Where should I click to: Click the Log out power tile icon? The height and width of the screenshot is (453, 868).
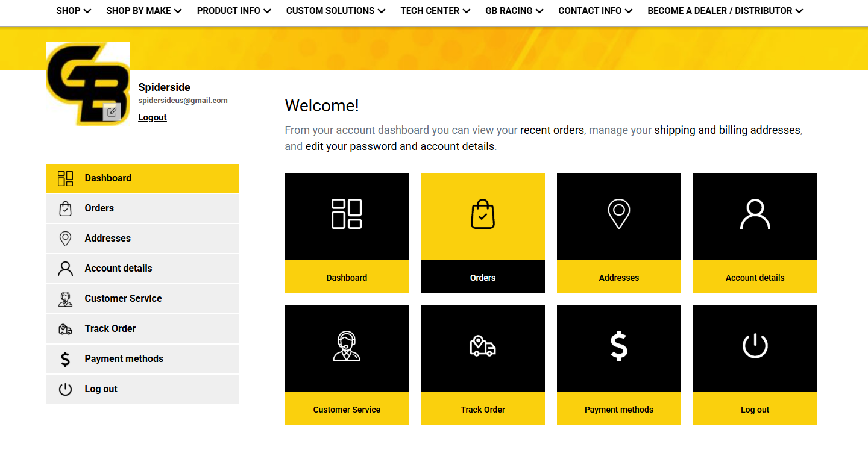point(755,346)
